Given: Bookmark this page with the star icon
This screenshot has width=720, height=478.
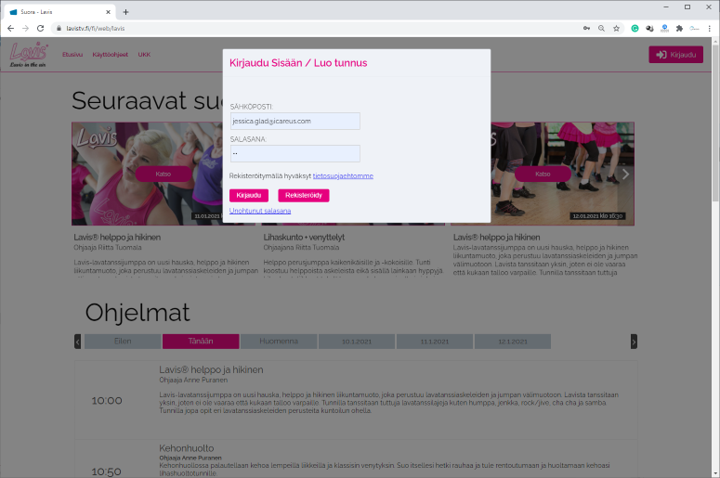Looking at the screenshot, I should tap(616, 28).
